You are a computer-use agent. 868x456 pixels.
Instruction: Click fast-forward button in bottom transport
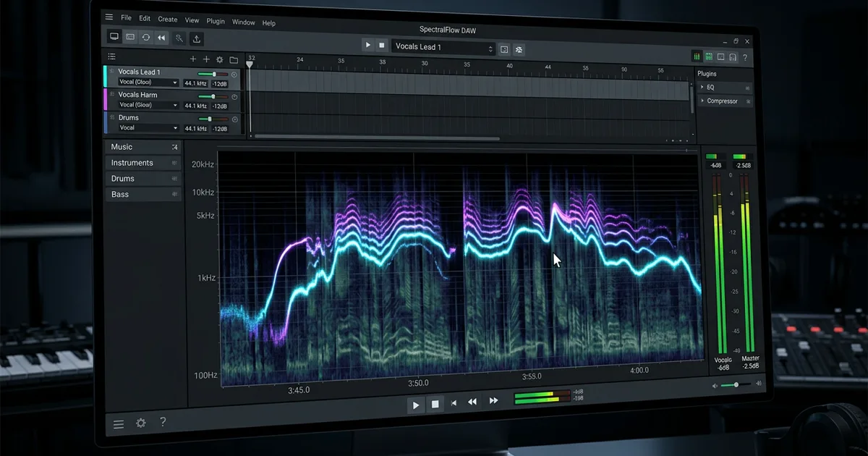pyautogui.click(x=493, y=400)
